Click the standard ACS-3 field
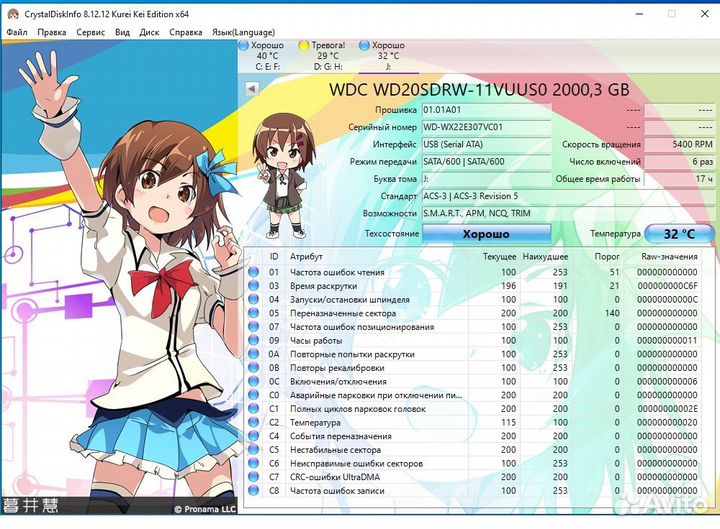The width and height of the screenshot is (720, 529). 568,196
